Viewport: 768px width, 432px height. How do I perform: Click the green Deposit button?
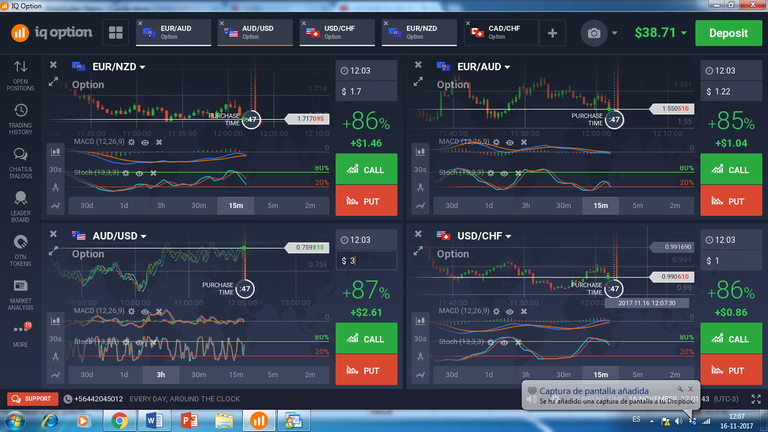coord(728,33)
